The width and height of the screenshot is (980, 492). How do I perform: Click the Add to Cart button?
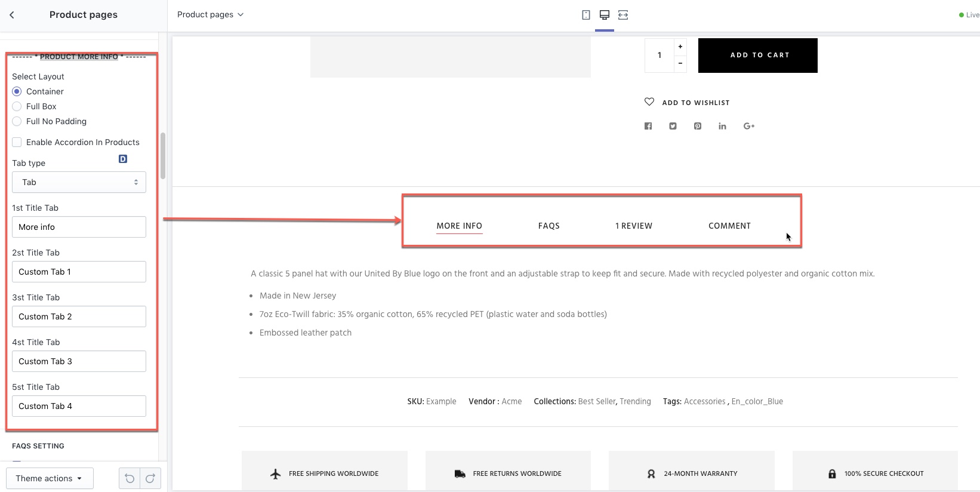point(758,56)
